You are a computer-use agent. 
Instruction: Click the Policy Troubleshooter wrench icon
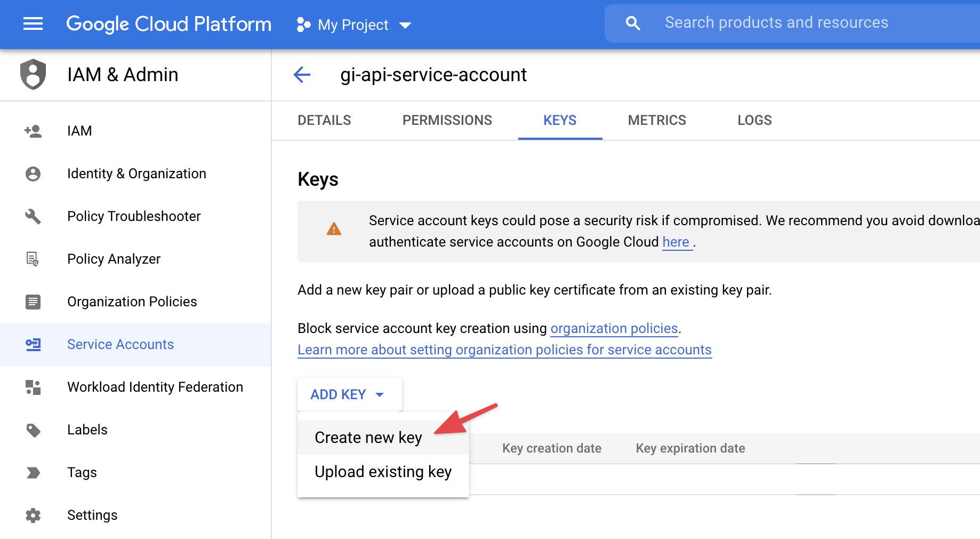tap(33, 216)
